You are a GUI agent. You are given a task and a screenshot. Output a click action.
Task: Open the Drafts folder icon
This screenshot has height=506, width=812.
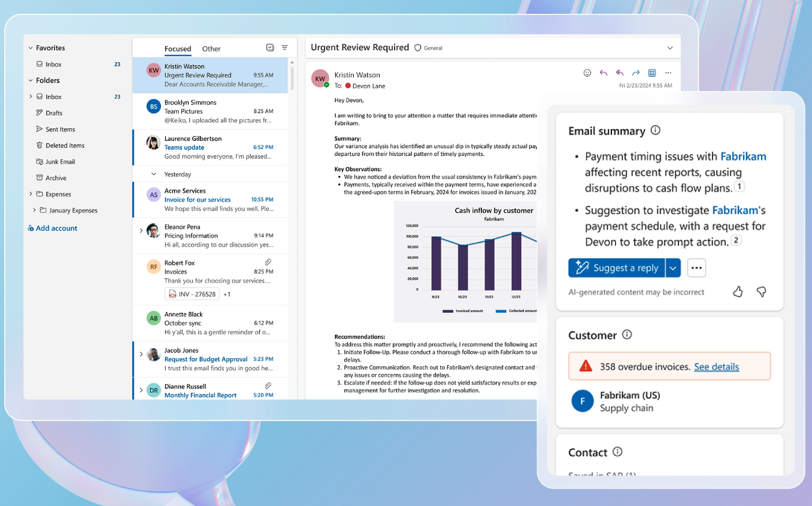[x=40, y=113]
